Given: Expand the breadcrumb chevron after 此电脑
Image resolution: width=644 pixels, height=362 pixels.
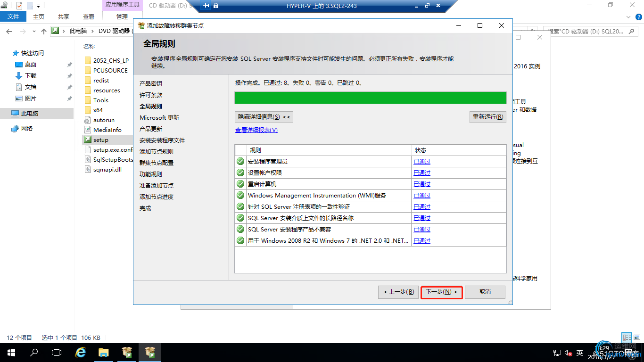Looking at the screenshot, I should tap(92, 31).
